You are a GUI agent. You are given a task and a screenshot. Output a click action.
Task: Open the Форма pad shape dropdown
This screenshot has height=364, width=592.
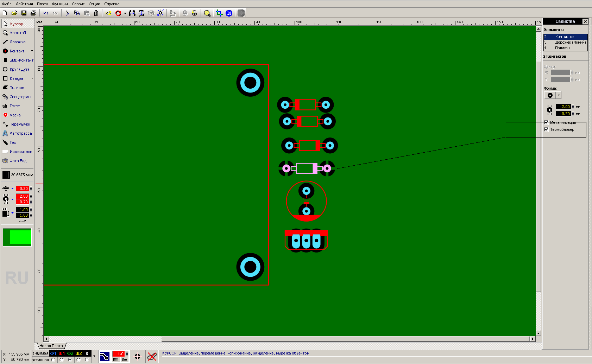click(559, 95)
